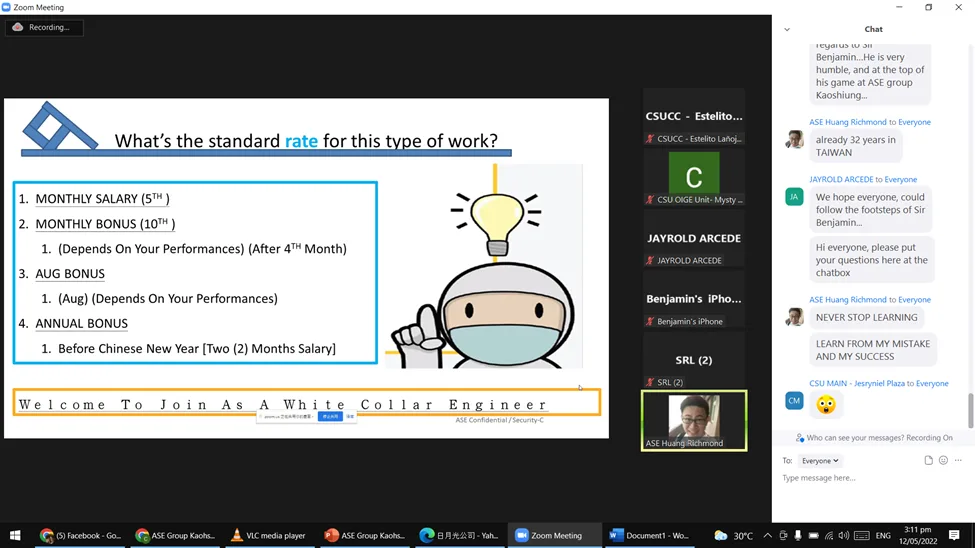Click the blue button in the slide popup
The width and height of the screenshot is (975, 548).
pyautogui.click(x=329, y=416)
